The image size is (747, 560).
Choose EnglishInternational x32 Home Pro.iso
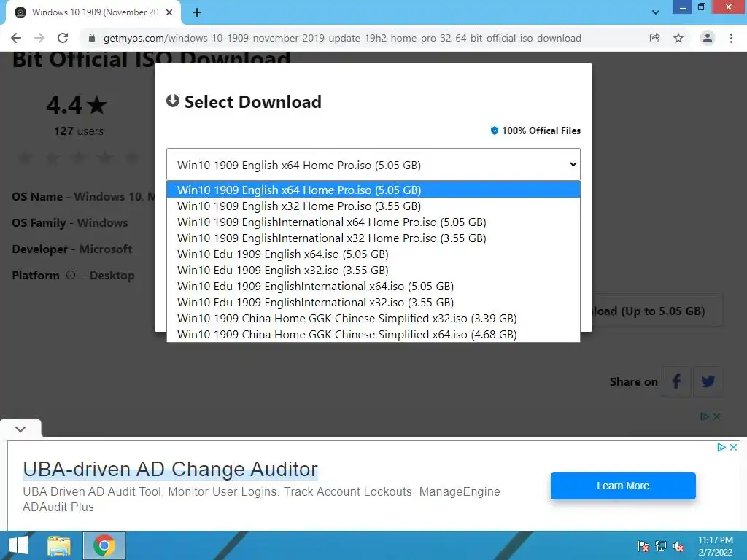point(373,238)
